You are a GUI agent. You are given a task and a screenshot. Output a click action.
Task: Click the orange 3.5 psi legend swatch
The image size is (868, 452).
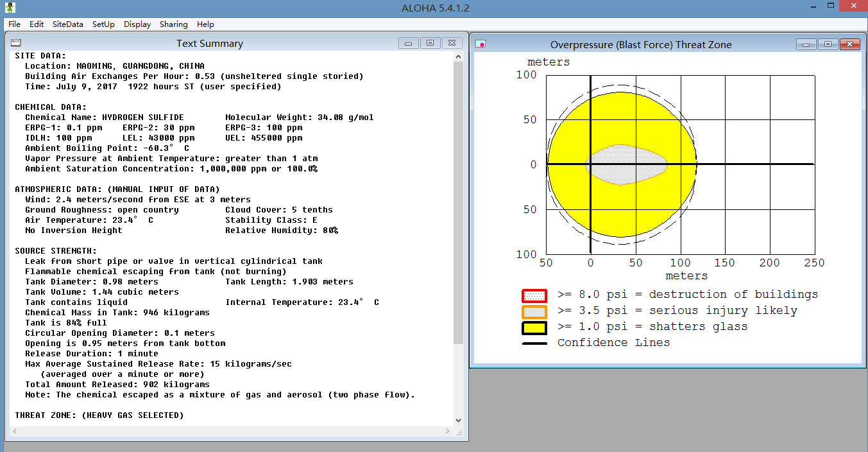click(534, 311)
